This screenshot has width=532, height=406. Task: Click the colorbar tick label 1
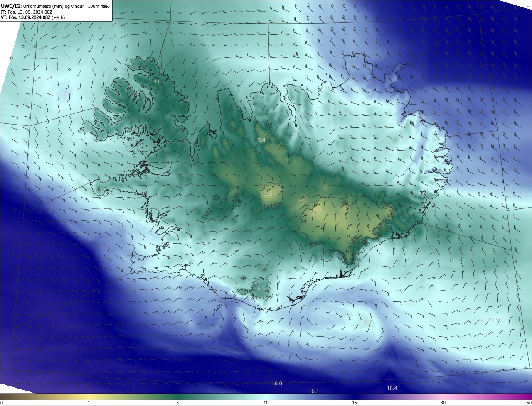click(89, 403)
